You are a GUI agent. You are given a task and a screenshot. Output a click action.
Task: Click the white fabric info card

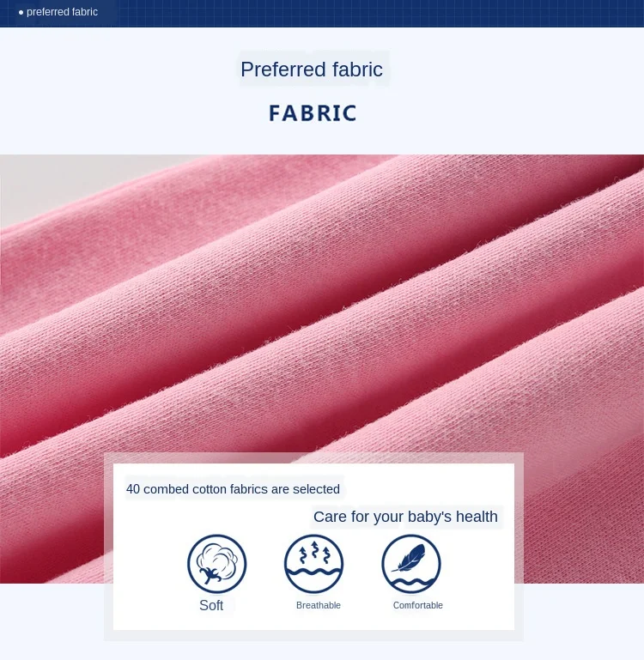click(x=313, y=547)
